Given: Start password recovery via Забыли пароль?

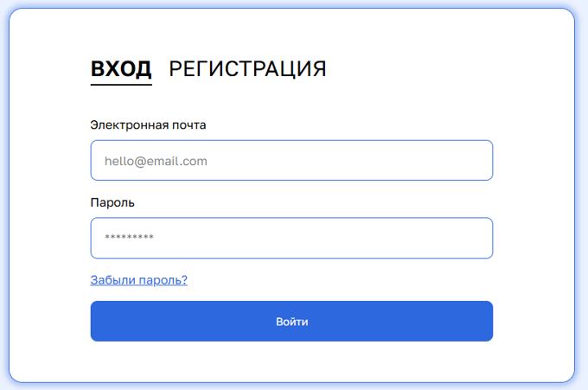Looking at the screenshot, I should pyautogui.click(x=138, y=280).
